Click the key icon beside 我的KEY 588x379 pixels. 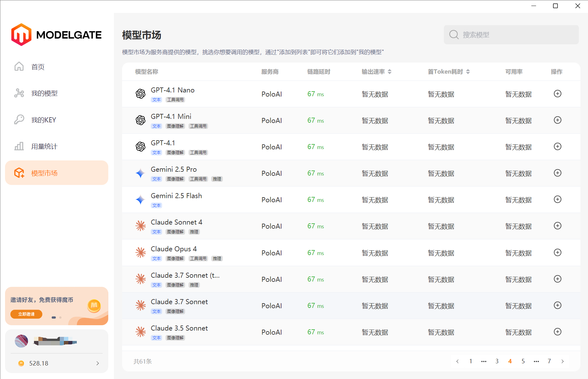19,120
